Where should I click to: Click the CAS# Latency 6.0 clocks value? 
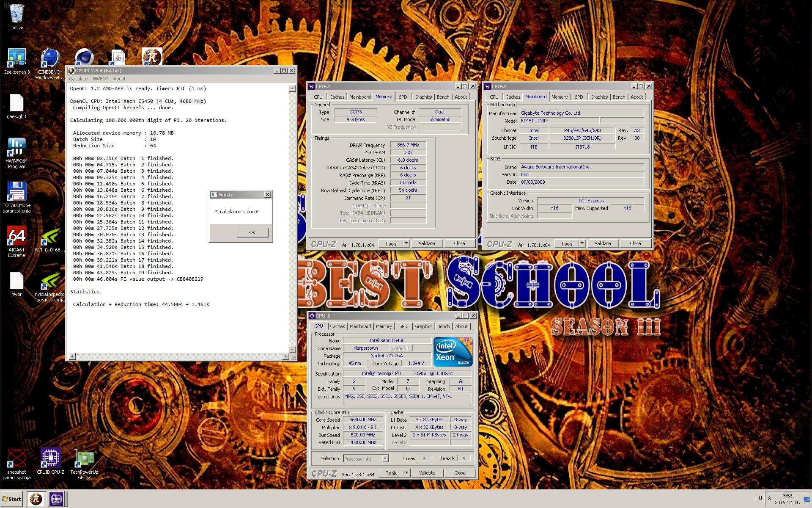tap(408, 160)
